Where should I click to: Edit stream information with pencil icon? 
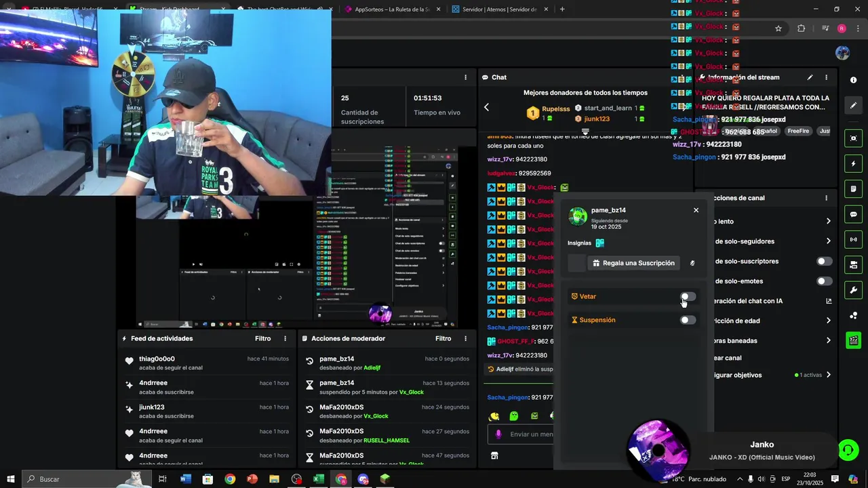(x=810, y=77)
